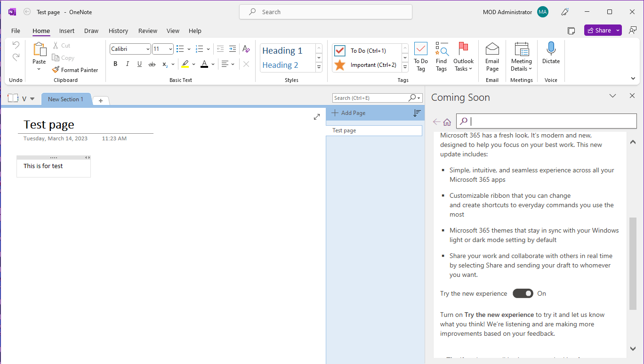Click the Email Page button
Screen dimensions: 644x364
[x=492, y=57]
